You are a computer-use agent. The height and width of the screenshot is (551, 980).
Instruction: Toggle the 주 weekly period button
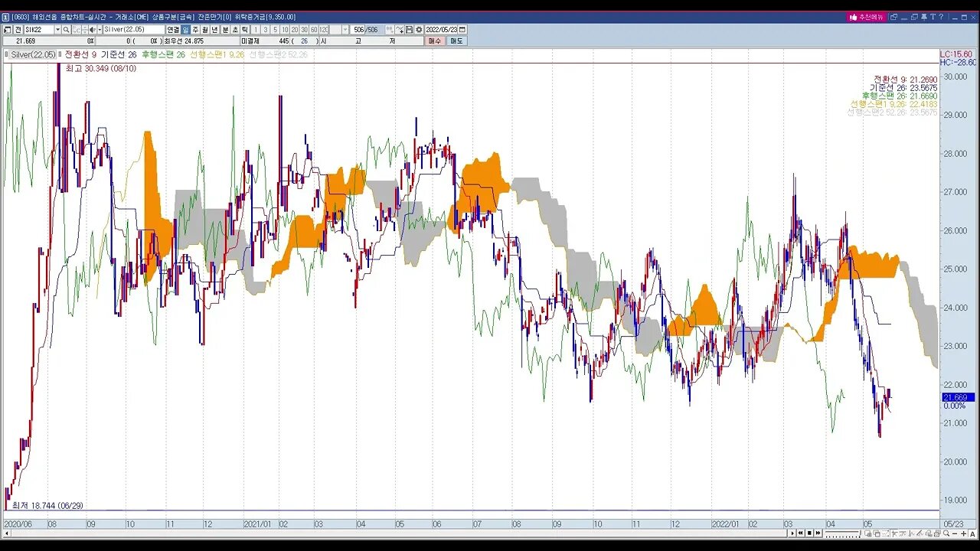(x=195, y=30)
